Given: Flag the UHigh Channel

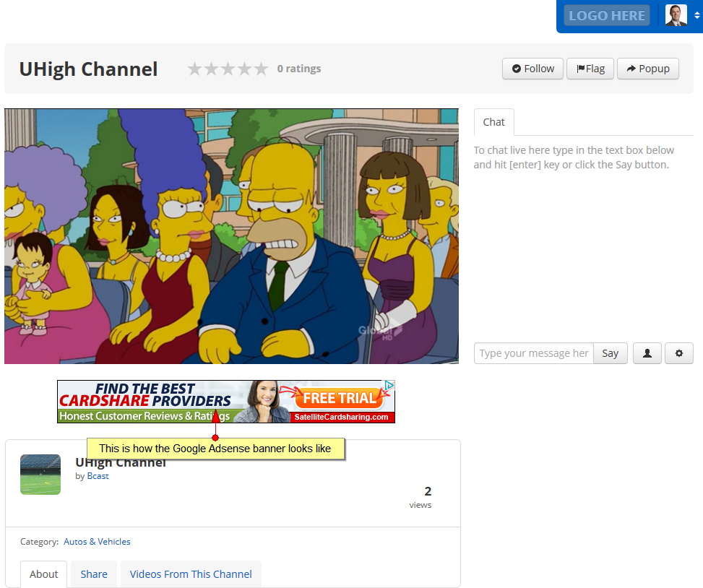Looking at the screenshot, I should click(590, 69).
